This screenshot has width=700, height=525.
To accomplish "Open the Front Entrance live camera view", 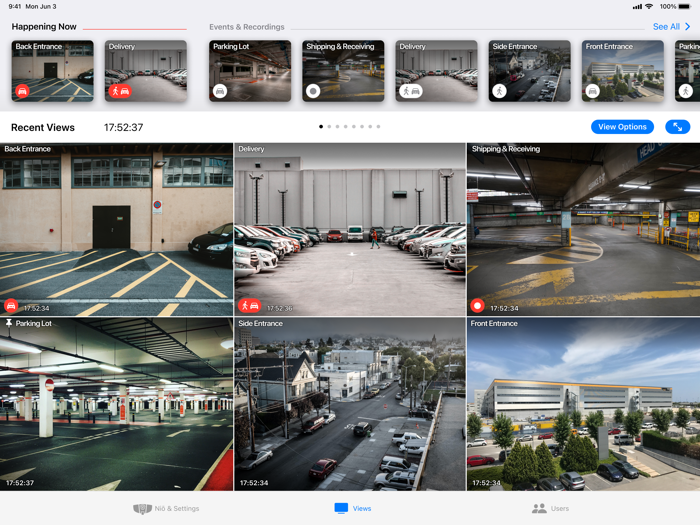I will point(583,404).
